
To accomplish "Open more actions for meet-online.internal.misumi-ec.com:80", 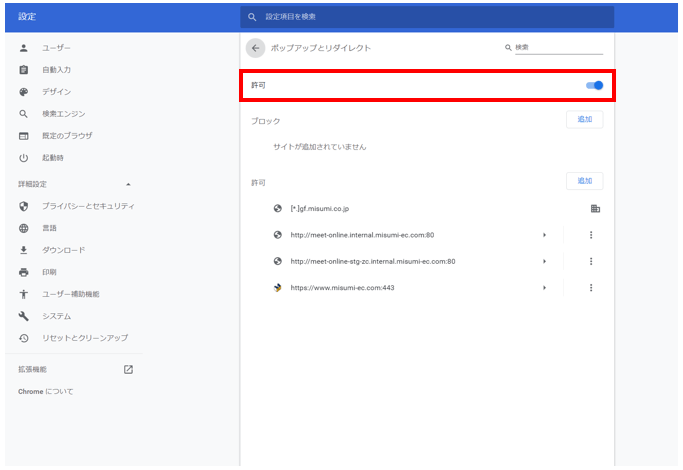I will click(x=591, y=235).
